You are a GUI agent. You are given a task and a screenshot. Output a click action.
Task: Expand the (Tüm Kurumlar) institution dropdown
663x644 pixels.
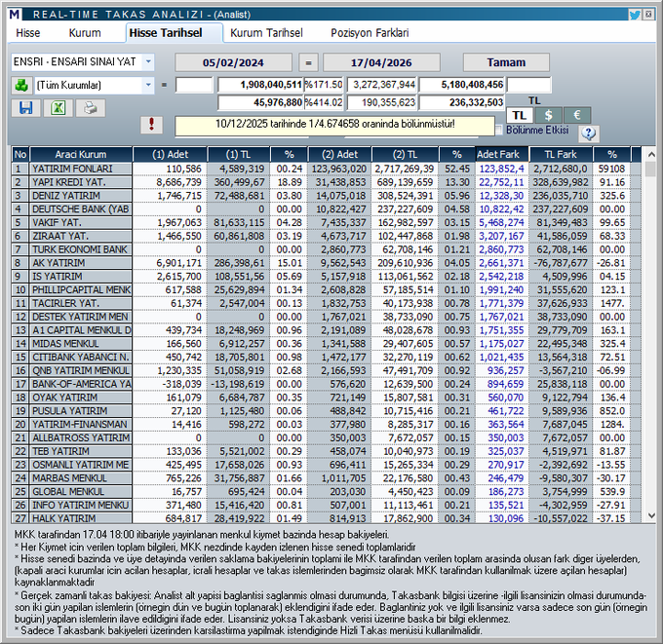click(148, 85)
